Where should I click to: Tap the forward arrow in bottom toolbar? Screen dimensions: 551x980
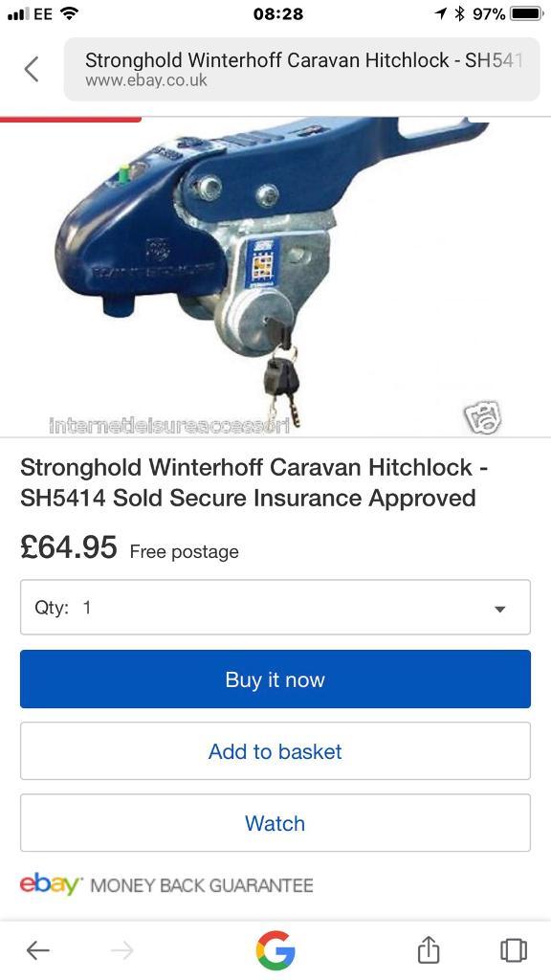[x=122, y=950]
